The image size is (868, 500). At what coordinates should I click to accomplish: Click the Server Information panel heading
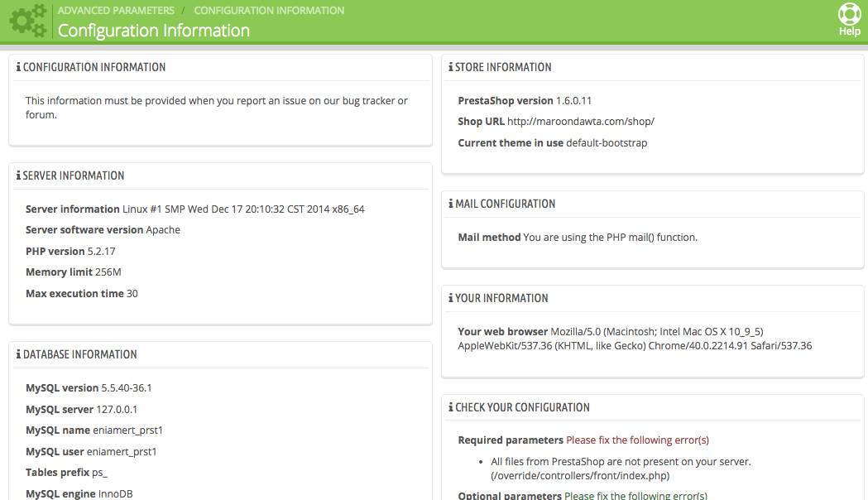[x=73, y=175]
